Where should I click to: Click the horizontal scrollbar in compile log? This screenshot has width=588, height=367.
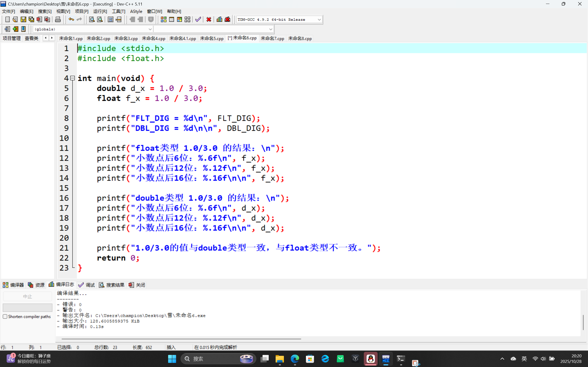pos(181,339)
